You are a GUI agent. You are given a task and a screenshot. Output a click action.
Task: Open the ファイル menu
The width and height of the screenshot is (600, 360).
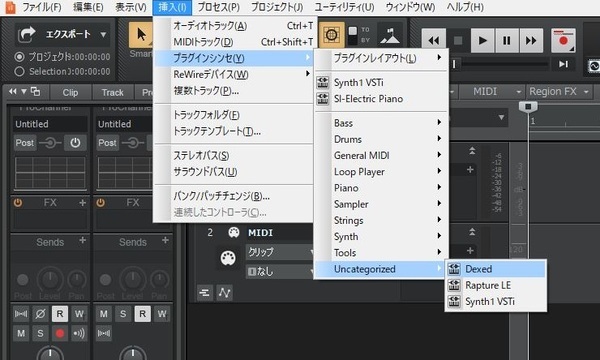[41, 7]
